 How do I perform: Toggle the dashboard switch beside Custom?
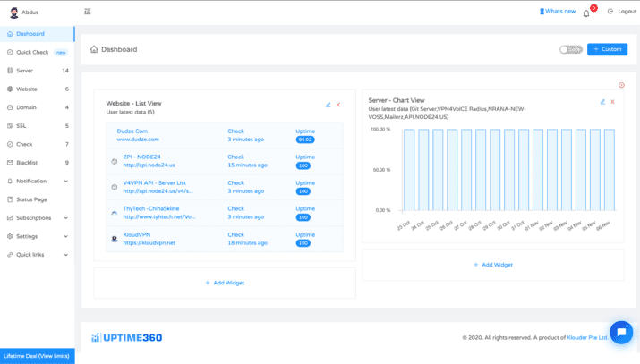570,49
